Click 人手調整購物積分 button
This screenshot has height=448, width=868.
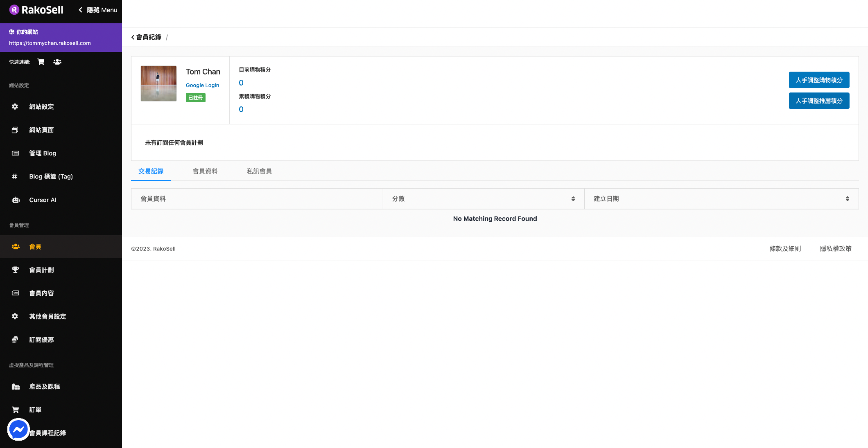click(819, 80)
